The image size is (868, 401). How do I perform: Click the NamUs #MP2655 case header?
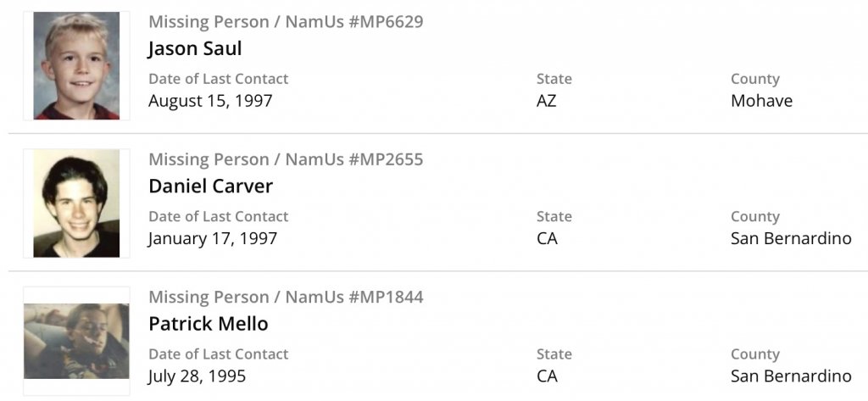click(286, 159)
